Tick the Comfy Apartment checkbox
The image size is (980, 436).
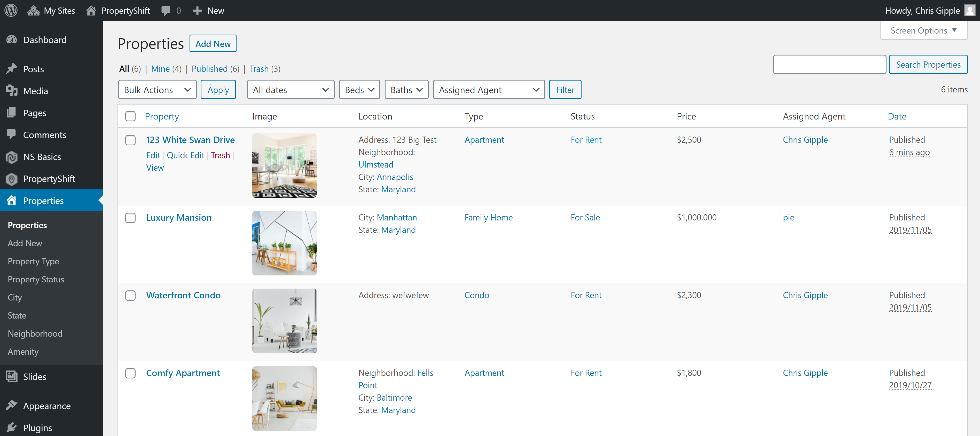pyautogui.click(x=130, y=373)
